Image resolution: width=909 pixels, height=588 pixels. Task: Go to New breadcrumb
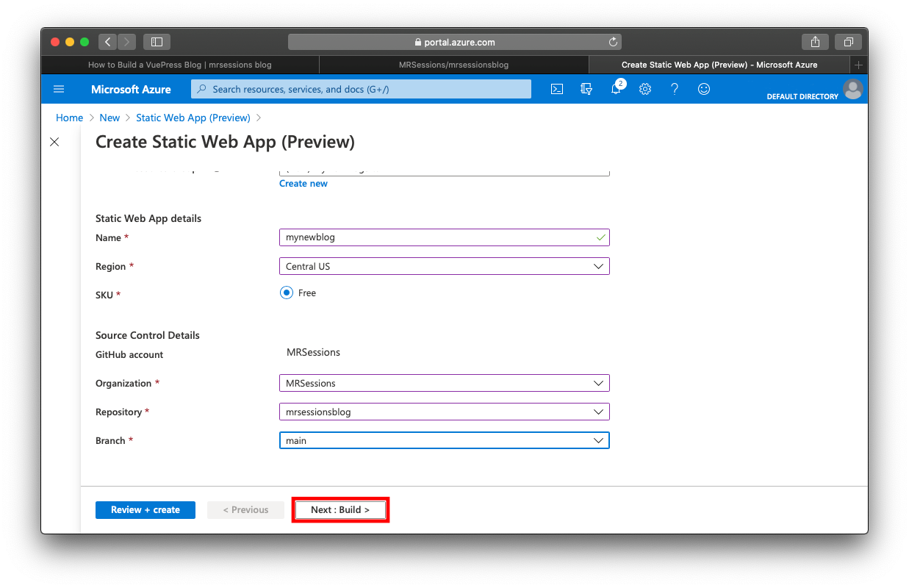[109, 118]
